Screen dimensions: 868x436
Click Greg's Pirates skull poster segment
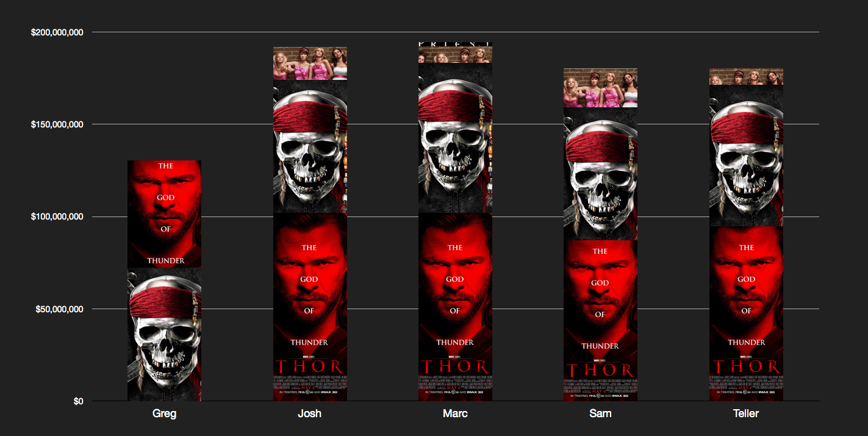(x=164, y=335)
